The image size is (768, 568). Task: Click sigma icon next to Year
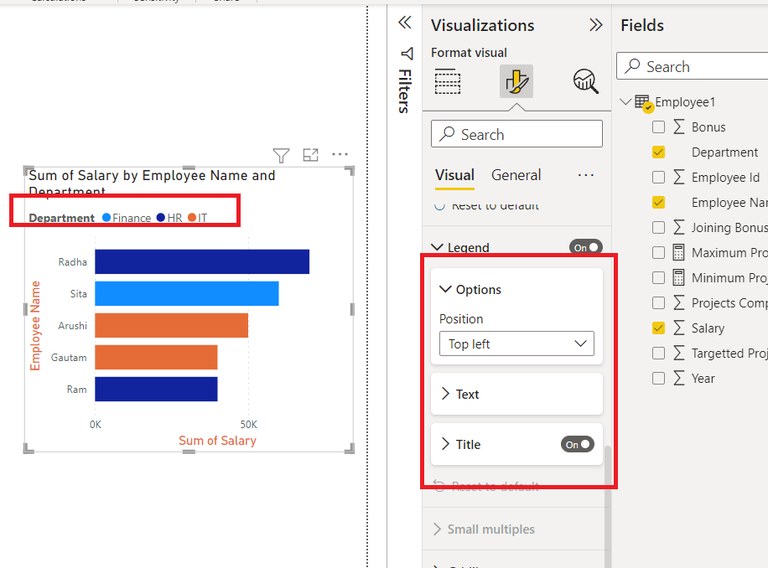pyautogui.click(x=678, y=379)
